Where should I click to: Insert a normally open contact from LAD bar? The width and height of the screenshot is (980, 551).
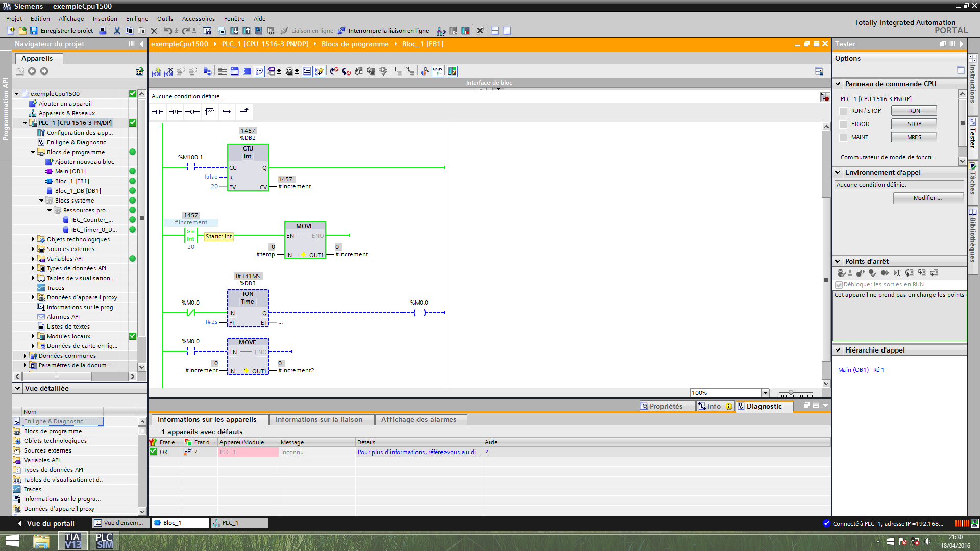pos(158,112)
